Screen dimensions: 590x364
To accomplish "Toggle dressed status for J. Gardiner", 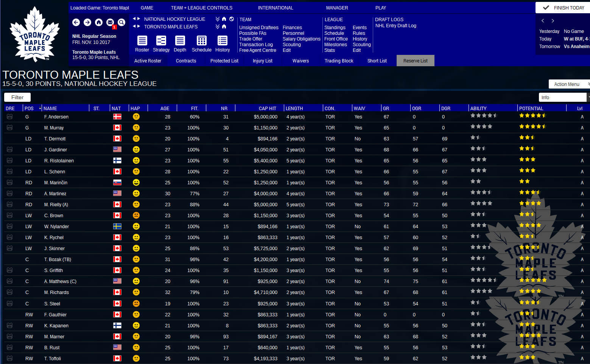I will (x=10, y=150).
